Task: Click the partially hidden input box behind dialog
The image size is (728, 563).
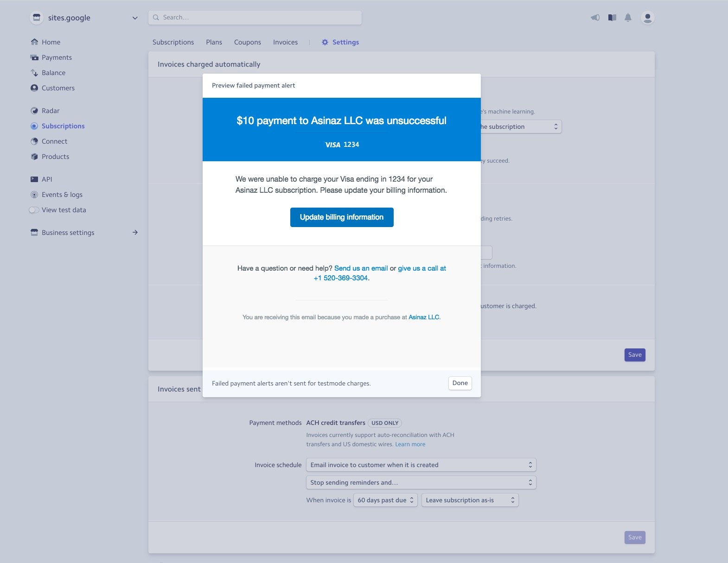Action: coord(486,253)
